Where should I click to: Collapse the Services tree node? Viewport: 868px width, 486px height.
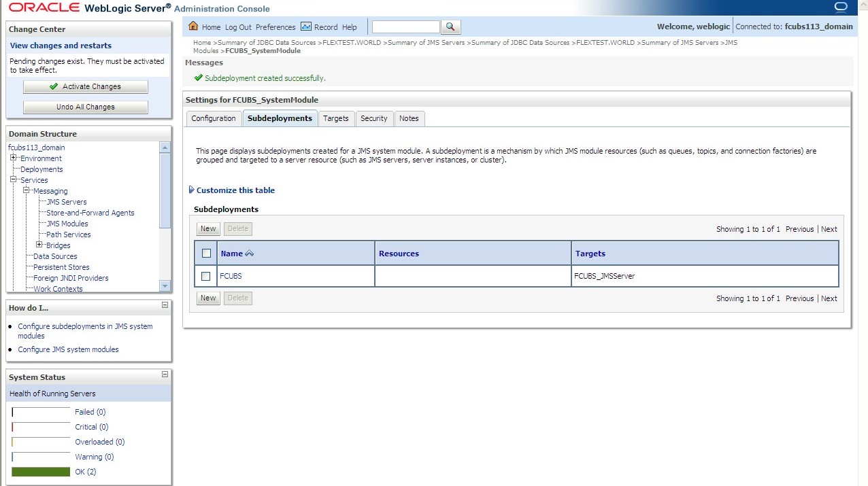(13, 180)
